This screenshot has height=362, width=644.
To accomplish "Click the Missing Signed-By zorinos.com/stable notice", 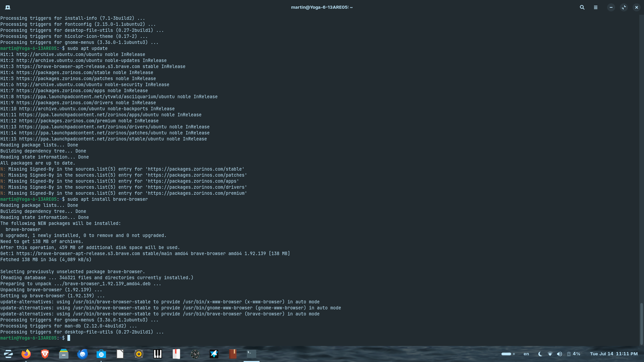I will [122, 169].
